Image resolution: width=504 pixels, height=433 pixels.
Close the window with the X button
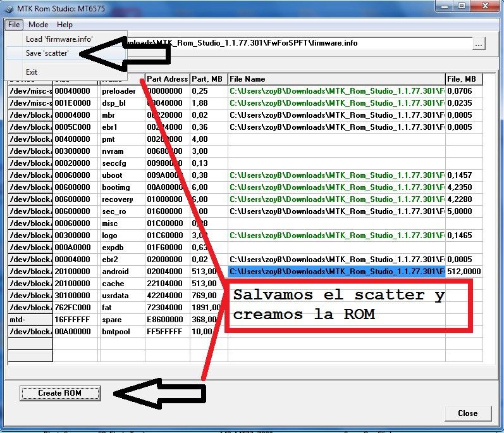tap(486, 6)
